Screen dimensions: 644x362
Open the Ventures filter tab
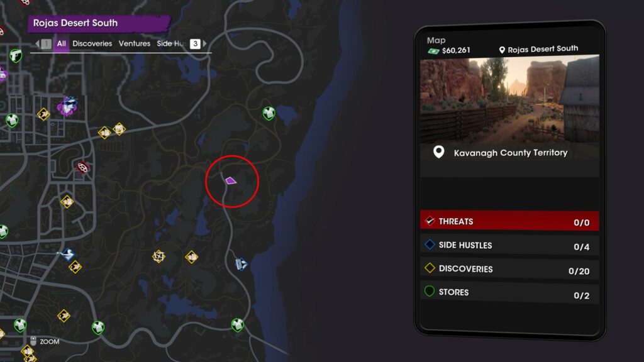pyautogui.click(x=135, y=43)
